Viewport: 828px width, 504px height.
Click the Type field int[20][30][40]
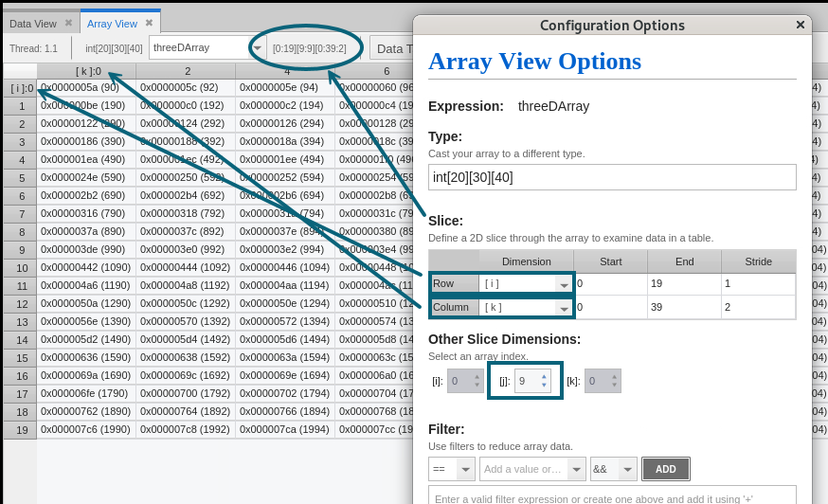[x=612, y=177]
